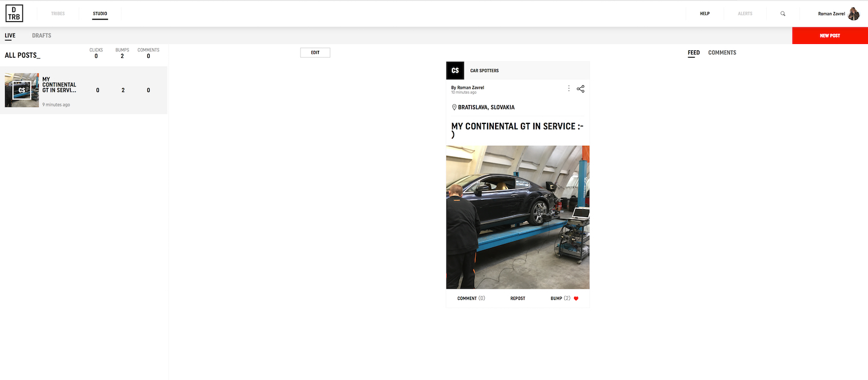Click the red heart bump icon

pyautogui.click(x=576, y=298)
